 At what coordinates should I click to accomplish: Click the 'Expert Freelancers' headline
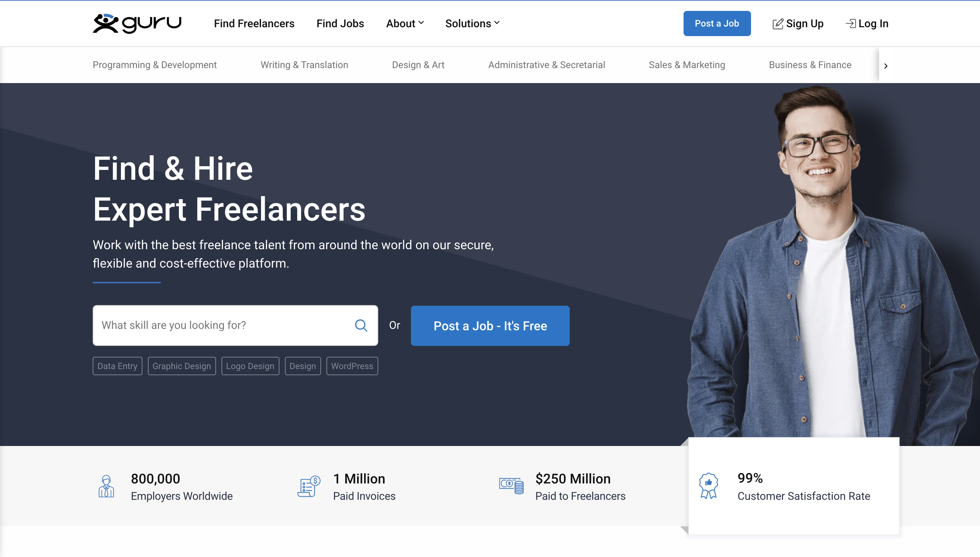[x=229, y=209]
